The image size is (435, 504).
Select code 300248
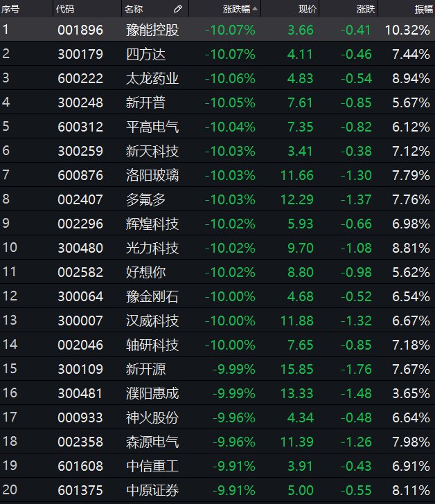[80, 103]
